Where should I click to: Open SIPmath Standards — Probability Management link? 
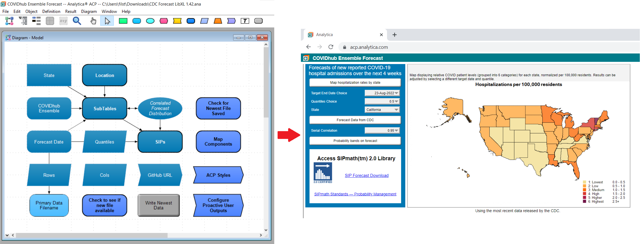click(355, 194)
